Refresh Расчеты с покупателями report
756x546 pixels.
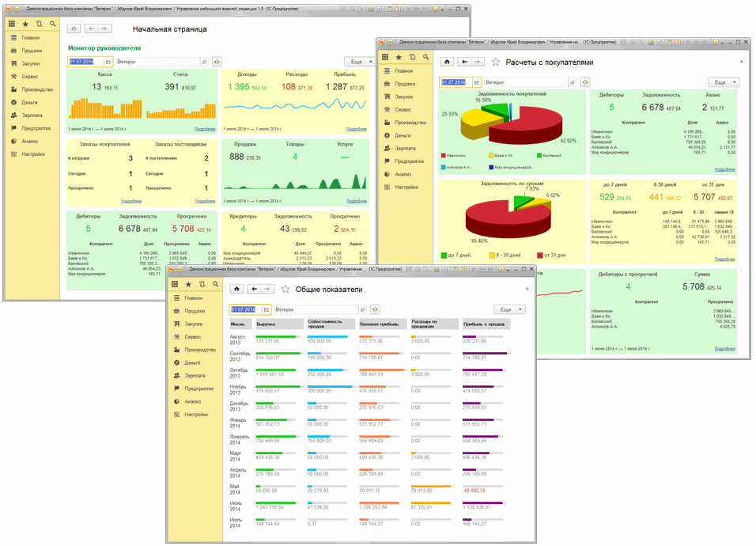click(585, 82)
